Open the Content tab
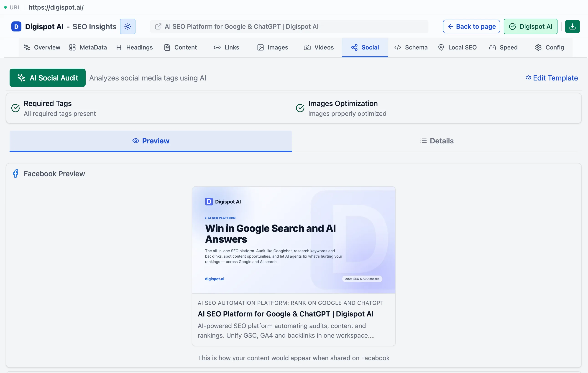588x373 pixels. pos(181,47)
